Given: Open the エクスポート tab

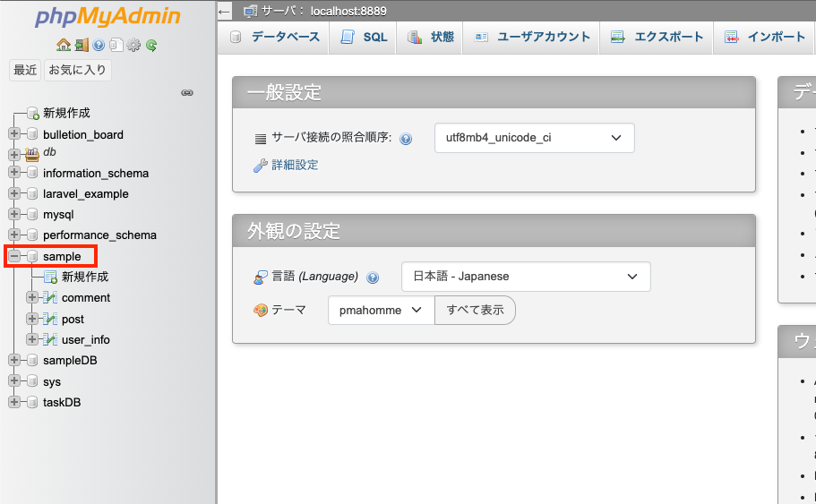Looking at the screenshot, I should click(x=657, y=38).
